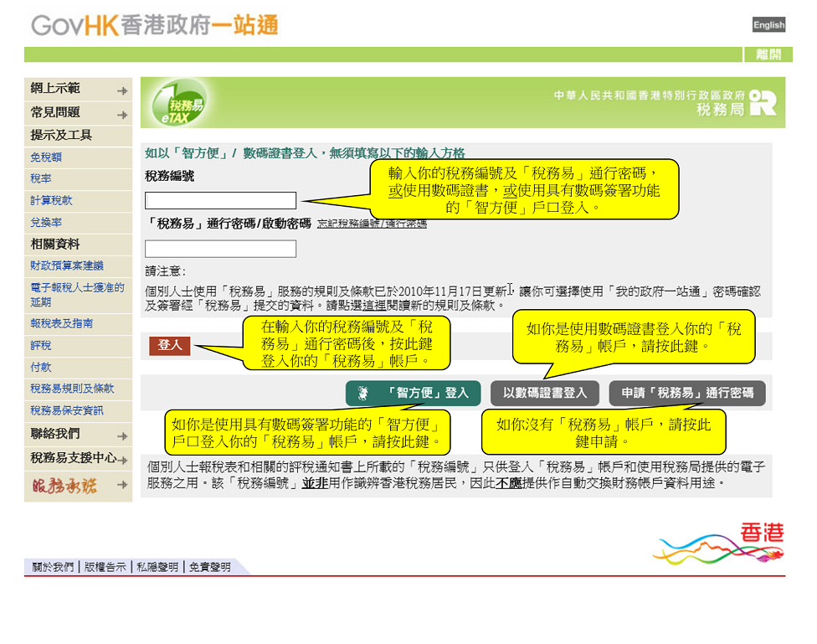Open the 免責聲明 footer link

(210, 567)
